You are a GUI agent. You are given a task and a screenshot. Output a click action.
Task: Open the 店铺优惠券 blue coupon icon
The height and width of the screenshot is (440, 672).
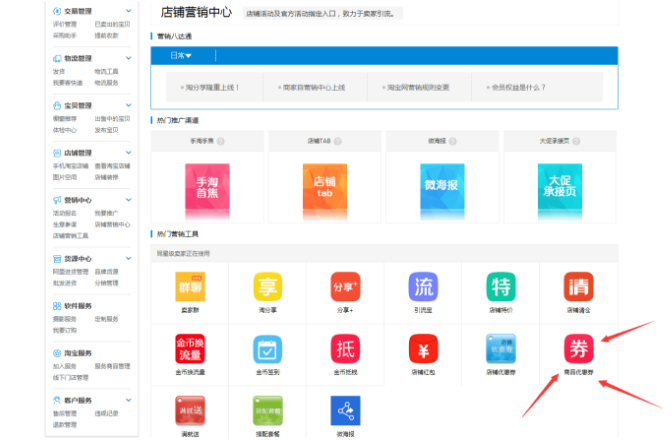point(501,349)
